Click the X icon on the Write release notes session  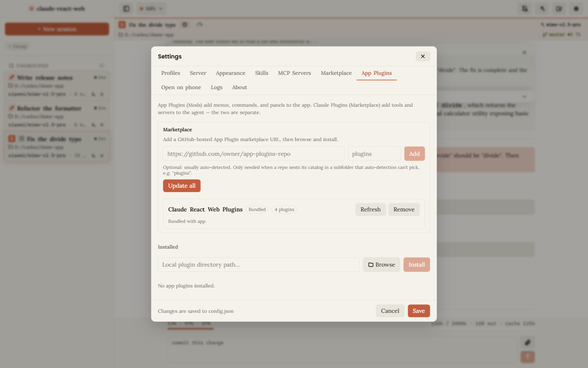pyautogui.click(x=102, y=94)
